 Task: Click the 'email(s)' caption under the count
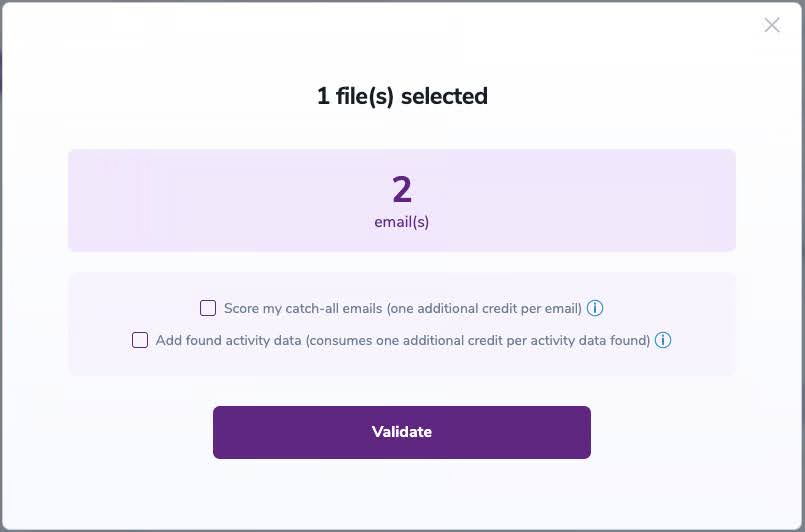(402, 222)
